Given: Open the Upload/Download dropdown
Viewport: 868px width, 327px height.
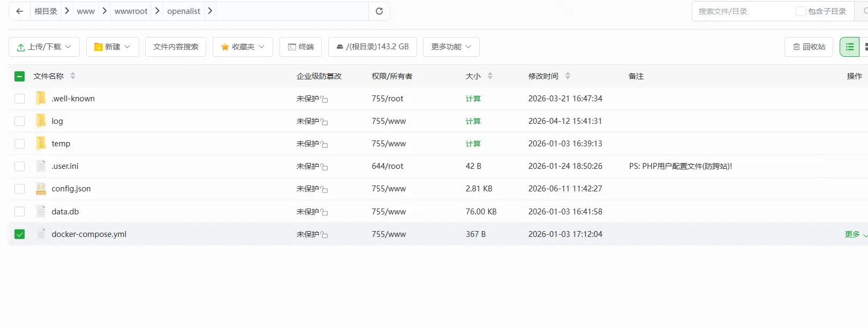Looking at the screenshot, I should click(44, 47).
